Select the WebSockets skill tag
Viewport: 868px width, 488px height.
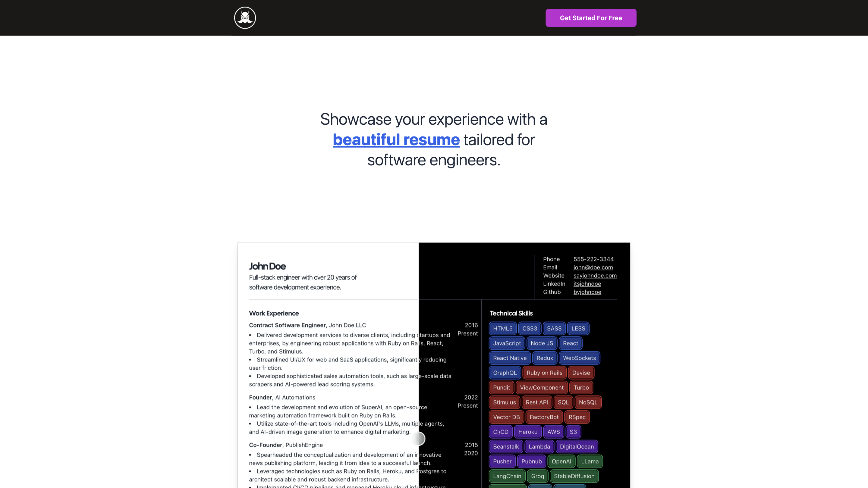pyautogui.click(x=579, y=358)
